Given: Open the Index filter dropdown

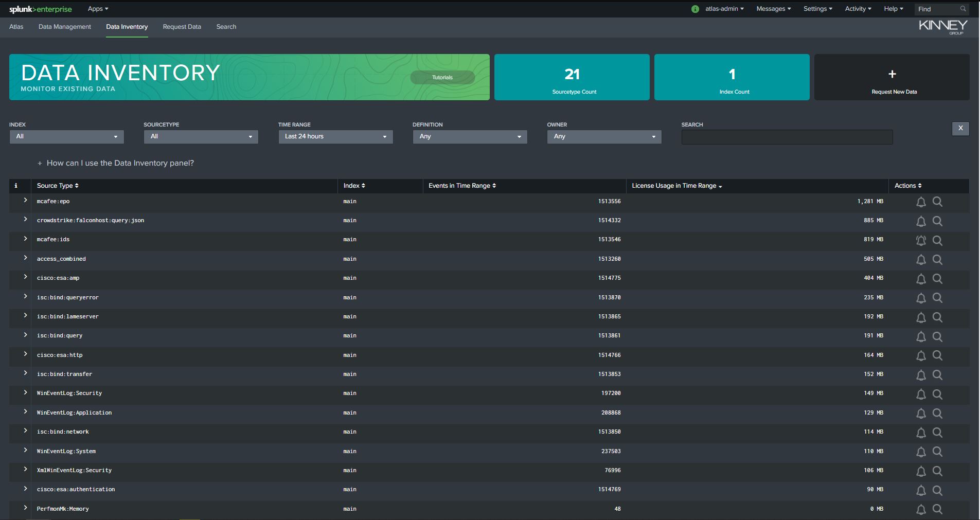Looking at the screenshot, I should pos(66,137).
